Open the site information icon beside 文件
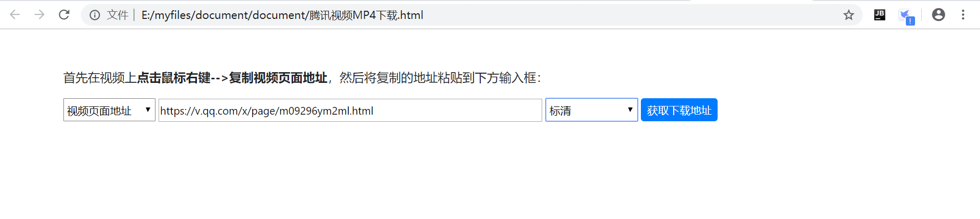Image resolution: width=980 pixels, height=219 pixels. pos(95,15)
